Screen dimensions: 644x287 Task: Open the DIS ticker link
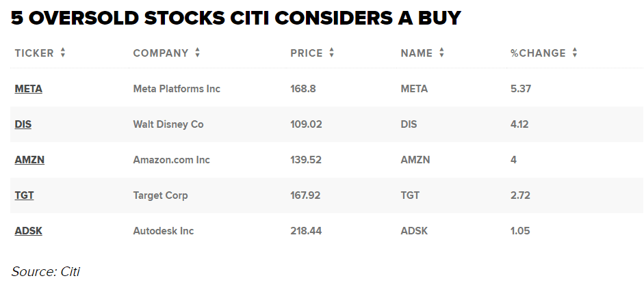tap(23, 124)
